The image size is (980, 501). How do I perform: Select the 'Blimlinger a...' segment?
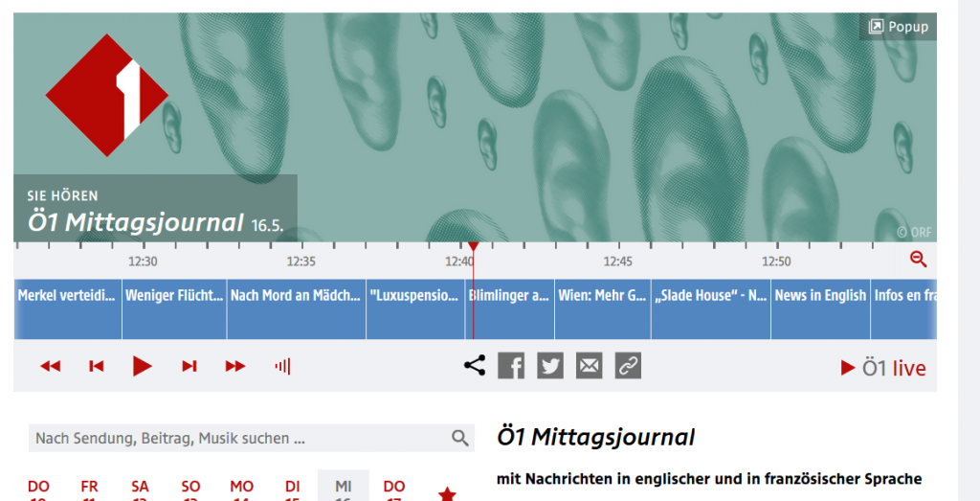tap(510, 309)
